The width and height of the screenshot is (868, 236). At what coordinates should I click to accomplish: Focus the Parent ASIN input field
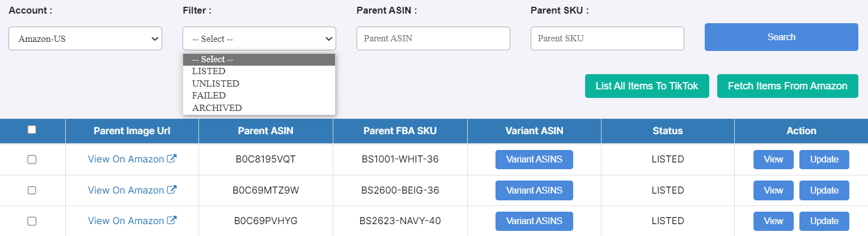433,38
